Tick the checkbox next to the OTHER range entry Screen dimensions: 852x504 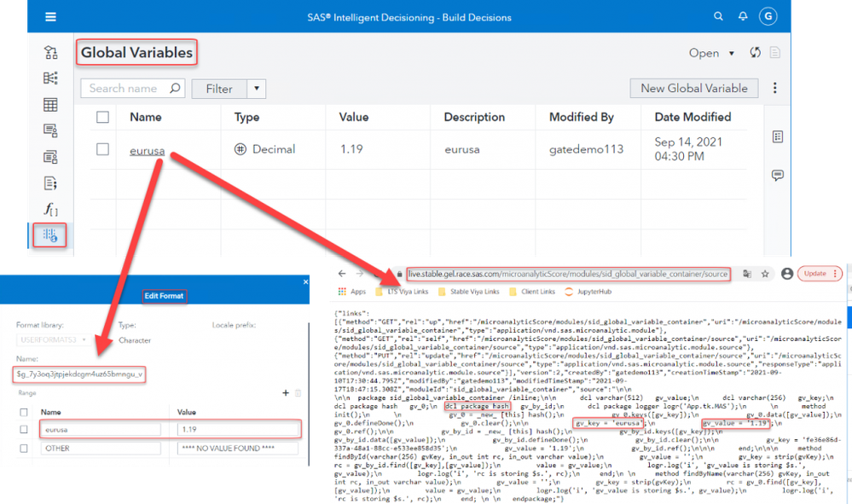(x=23, y=448)
